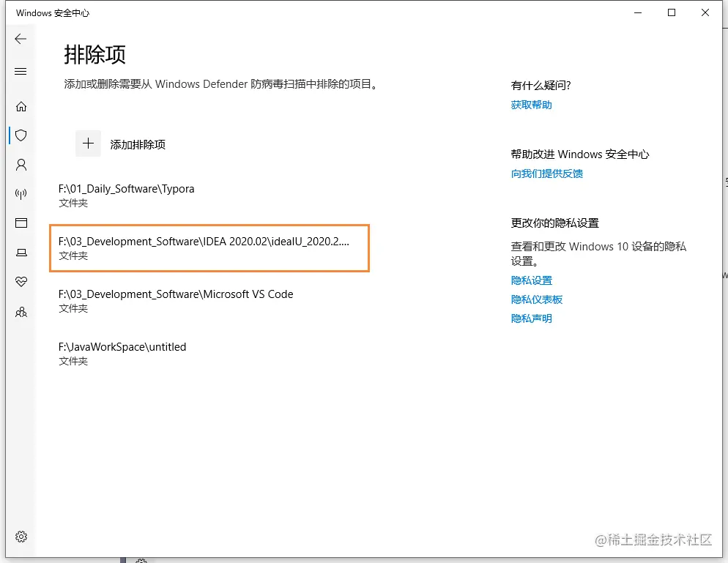Open Family options icon
This screenshot has height=563, width=728.
point(21,312)
